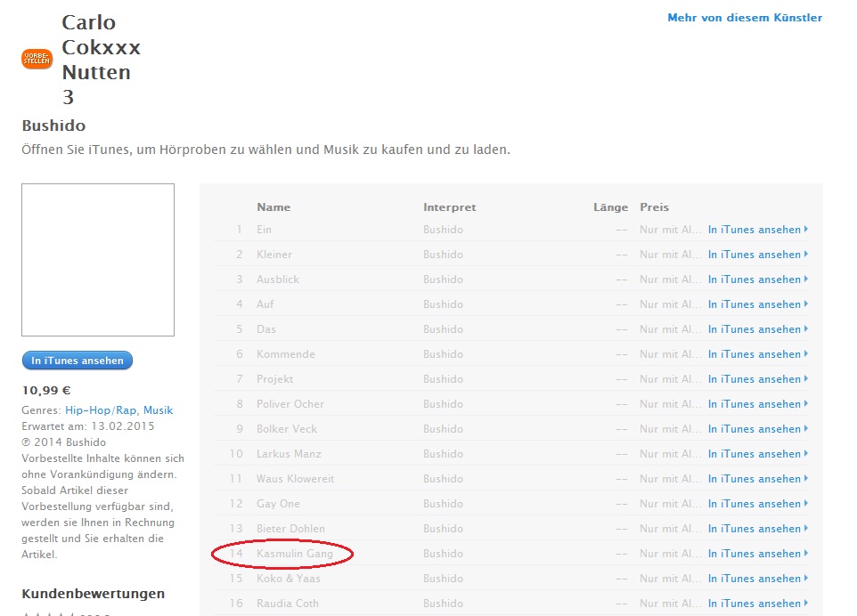The height and width of the screenshot is (616, 857).
Task: View track 'Waus Klowereit' in iTunes
Action: click(x=757, y=479)
